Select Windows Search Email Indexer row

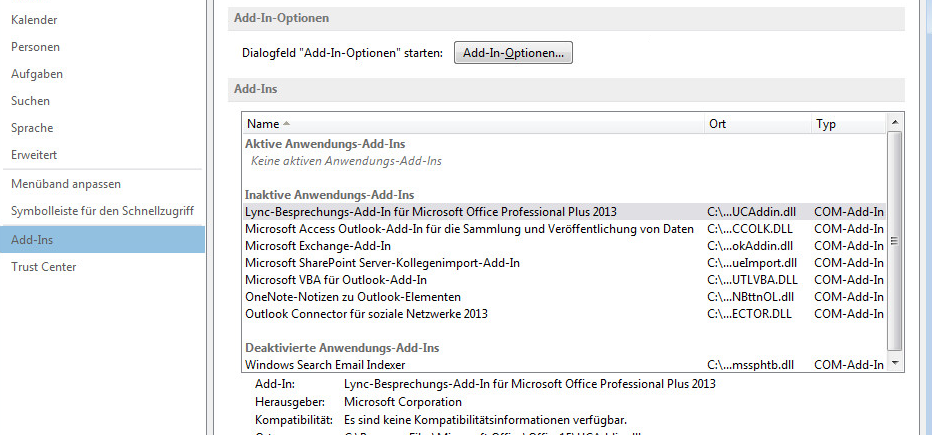coord(563,364)
